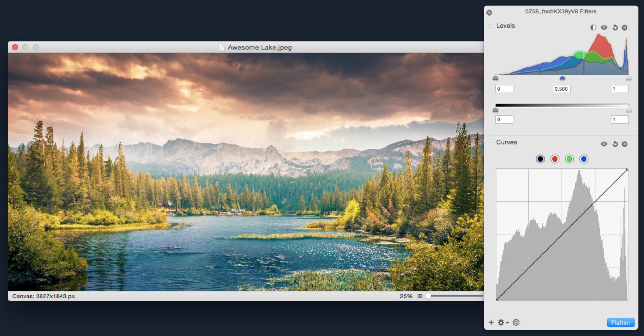Click the Awesome Lake.jpeg window title
Image resolution: width=644 pixels, height=336 pixels.
coord(260,47)
